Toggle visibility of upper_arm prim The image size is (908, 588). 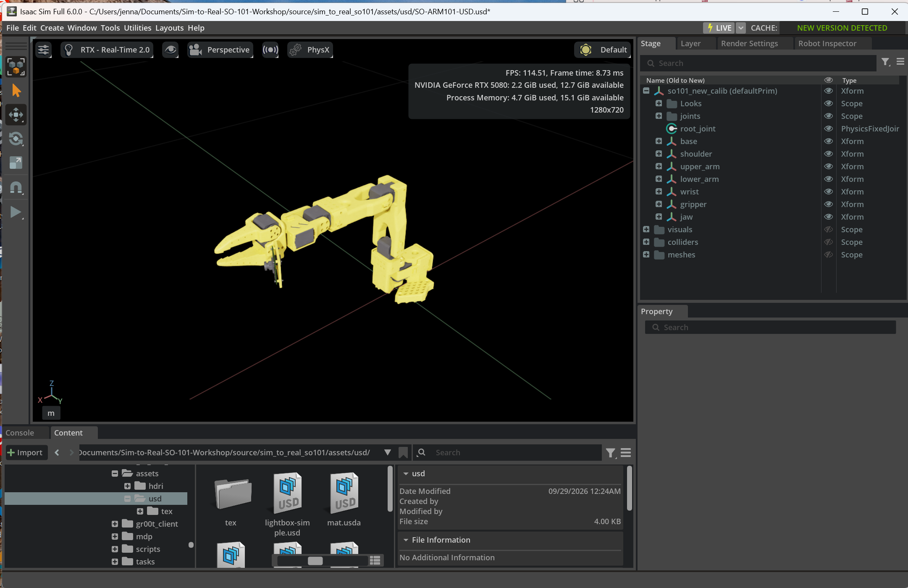(x=829, y=167)
